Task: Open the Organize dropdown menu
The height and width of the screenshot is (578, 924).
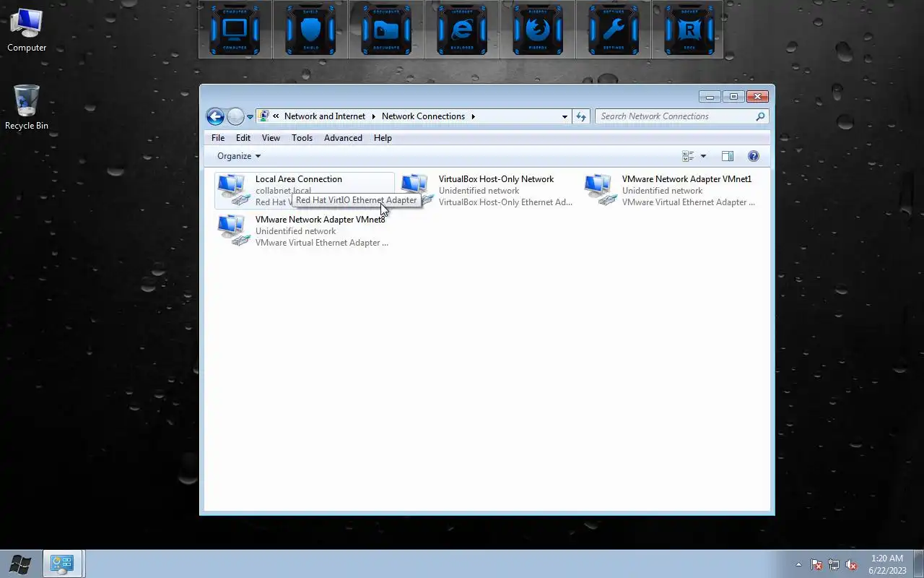Action: [238, 156]
